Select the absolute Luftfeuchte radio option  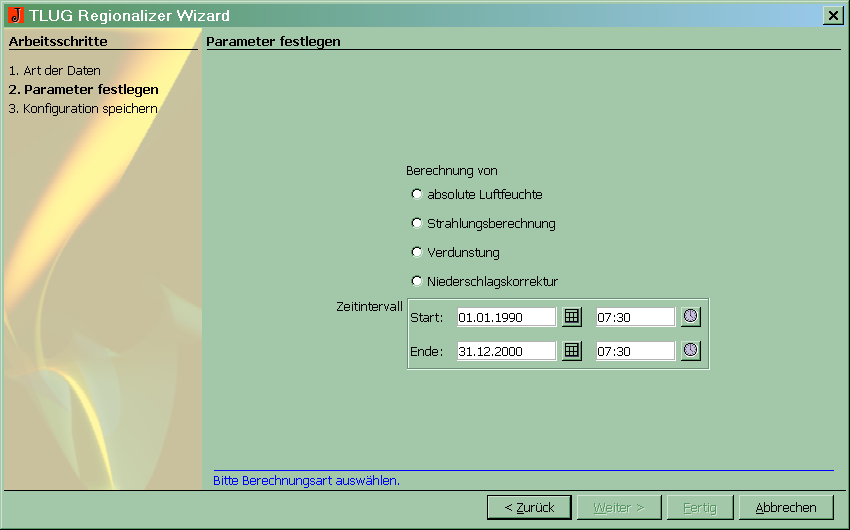[417, 194]
